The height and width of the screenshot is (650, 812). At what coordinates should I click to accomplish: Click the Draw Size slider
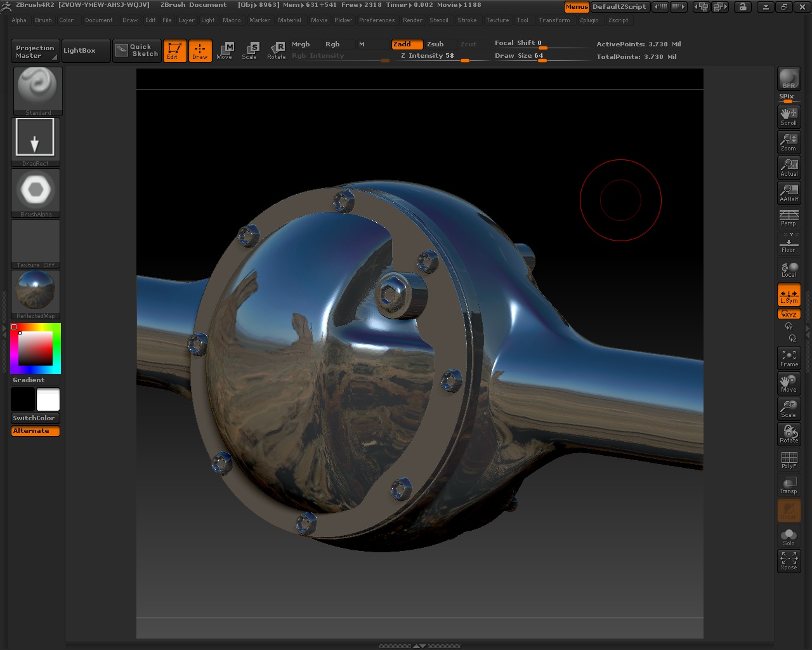[x=542, y=59]
